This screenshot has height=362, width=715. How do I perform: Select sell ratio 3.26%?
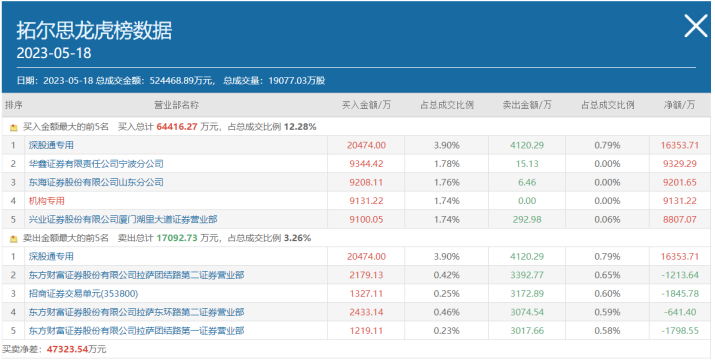297,238
